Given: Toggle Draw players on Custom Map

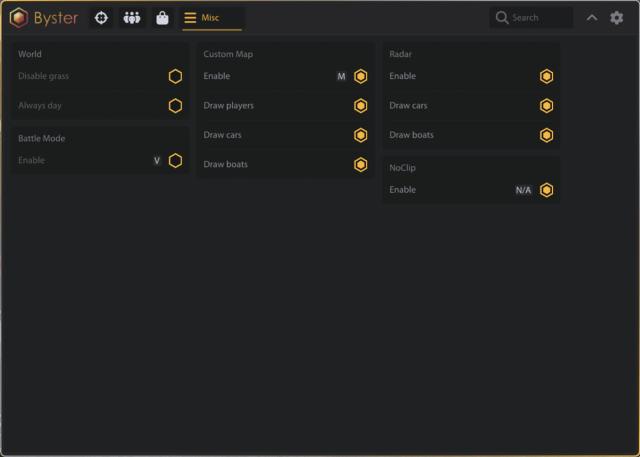Looking at the screenshot, I should (361, 105).
